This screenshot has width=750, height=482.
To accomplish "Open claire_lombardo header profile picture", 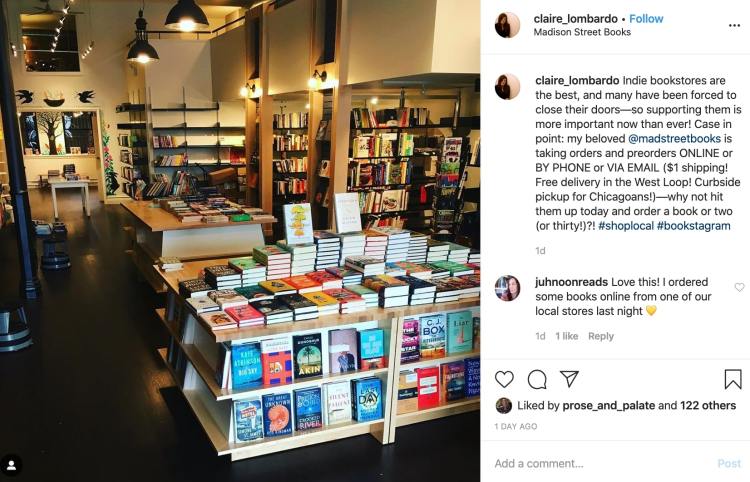I will click(507, 25).
